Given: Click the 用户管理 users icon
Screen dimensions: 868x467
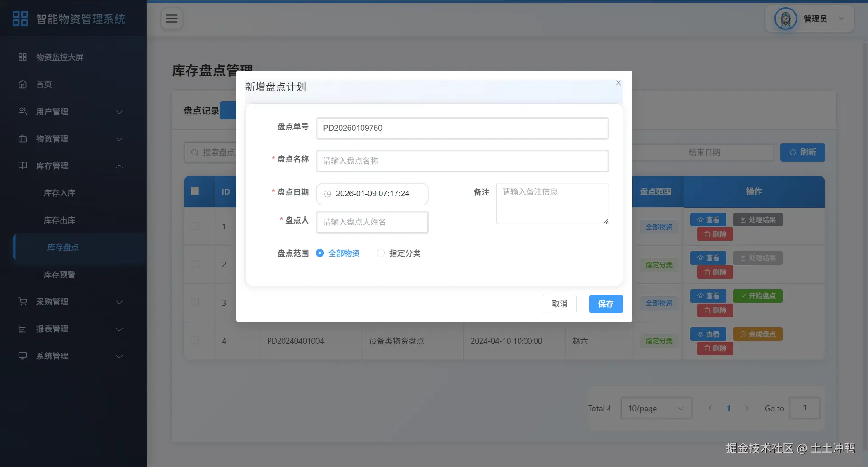Looking at the screenshot, I should pos(23,111).
